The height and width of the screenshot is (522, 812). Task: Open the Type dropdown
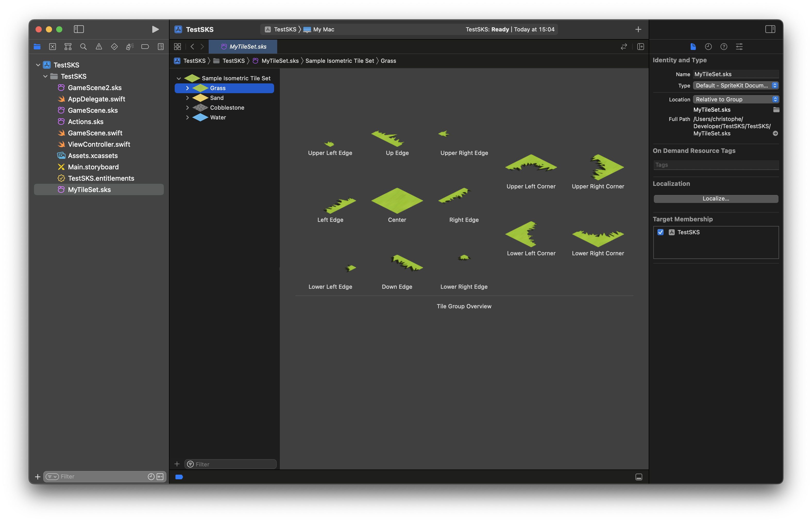(735, 86)
